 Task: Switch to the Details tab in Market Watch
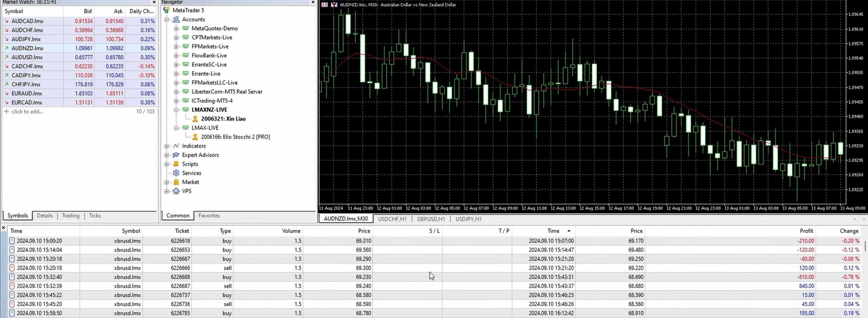click(x=45, y=216)
